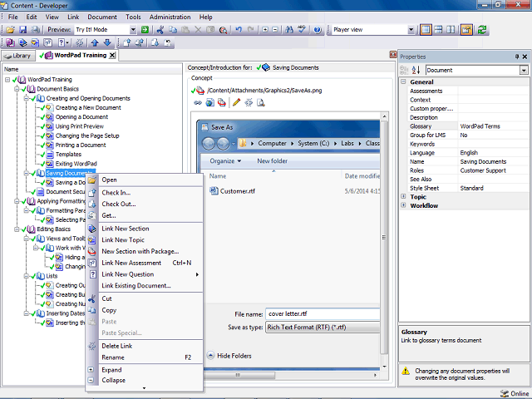Expand the Topic properties group

click(x=403, y=196)
